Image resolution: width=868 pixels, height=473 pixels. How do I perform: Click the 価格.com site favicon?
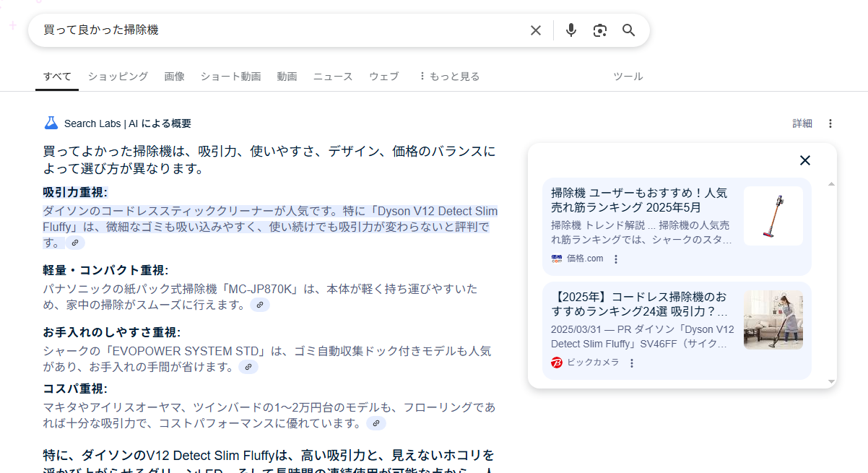(557, 259)
